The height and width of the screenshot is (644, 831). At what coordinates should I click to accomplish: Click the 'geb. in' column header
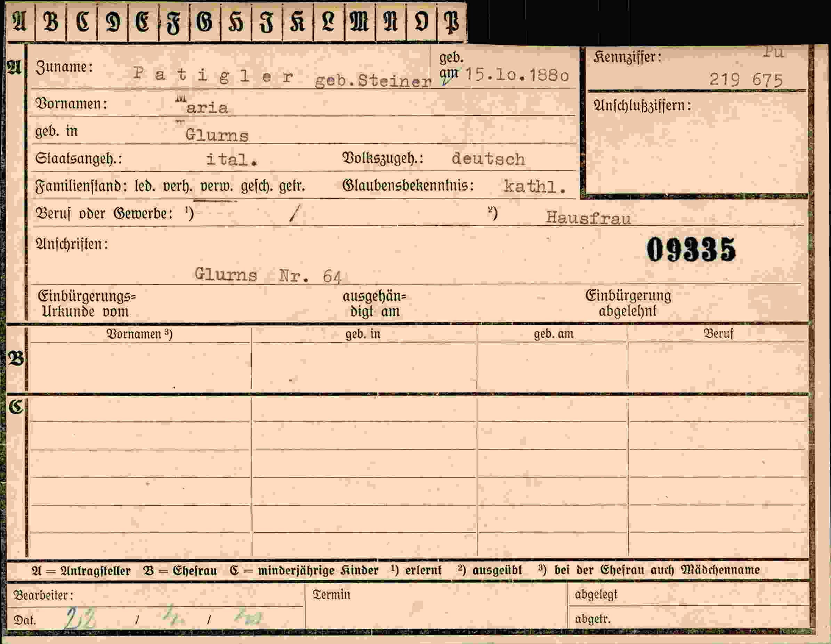(363, 334)
